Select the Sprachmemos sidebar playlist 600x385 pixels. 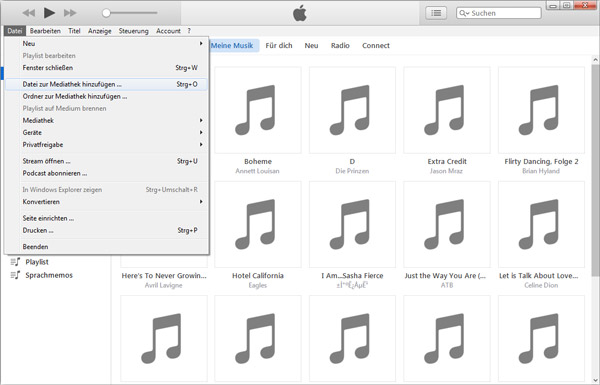49,275
